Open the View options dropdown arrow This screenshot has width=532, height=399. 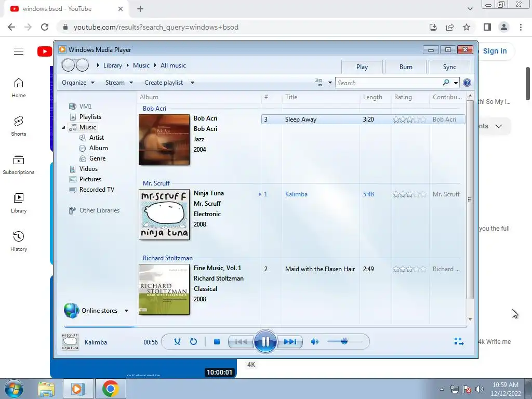point(330,83)
